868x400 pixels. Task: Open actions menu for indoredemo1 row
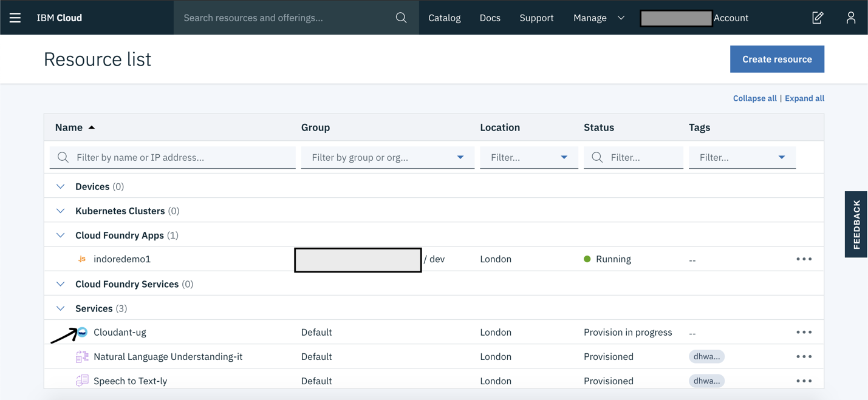tap(804, 259)
